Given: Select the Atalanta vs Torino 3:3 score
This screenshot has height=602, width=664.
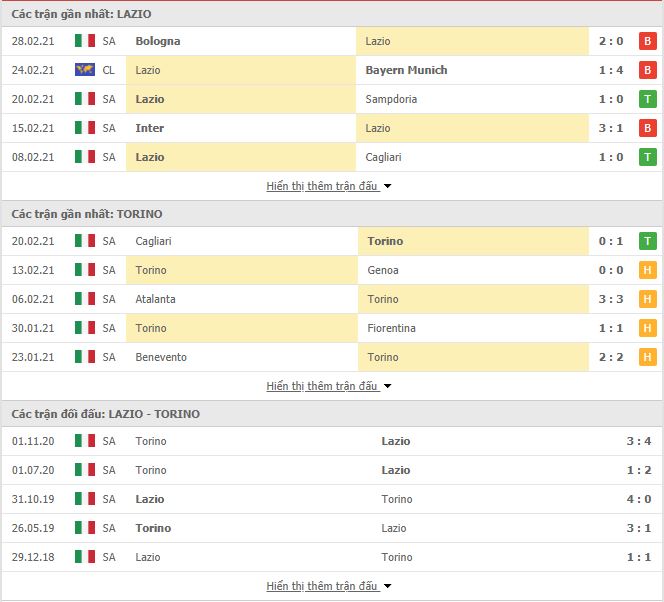Looking at the screenshot, I should 611,299.
